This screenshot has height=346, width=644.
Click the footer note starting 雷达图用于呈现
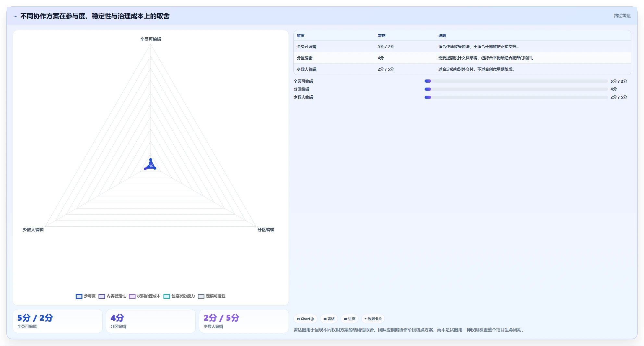pos(409,330)
